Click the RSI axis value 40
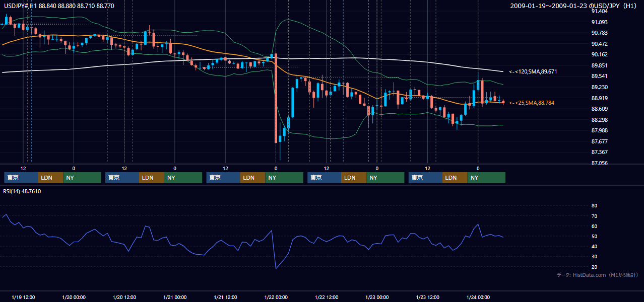Viewport: 644px width, 302px height. (594, 246)
